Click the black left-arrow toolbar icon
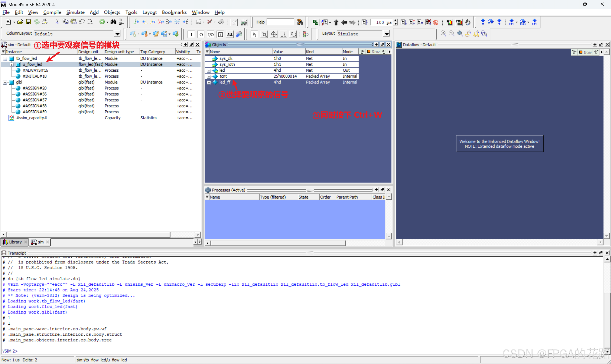The height and width of the screenshot is (364, 611). point(344,22)
